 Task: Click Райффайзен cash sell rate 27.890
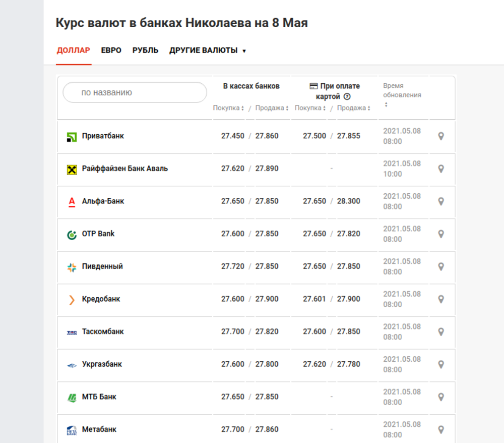(267, 169)
